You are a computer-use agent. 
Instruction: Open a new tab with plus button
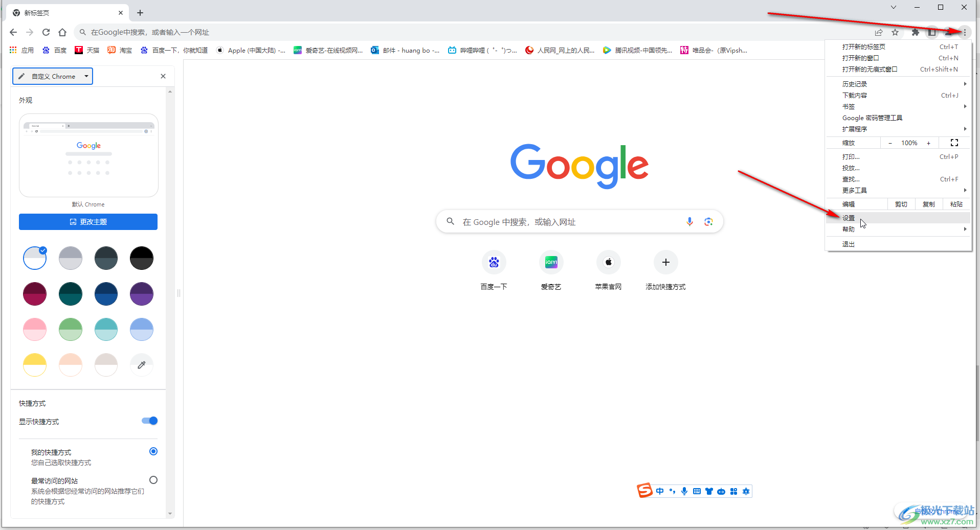coord(140,13)
